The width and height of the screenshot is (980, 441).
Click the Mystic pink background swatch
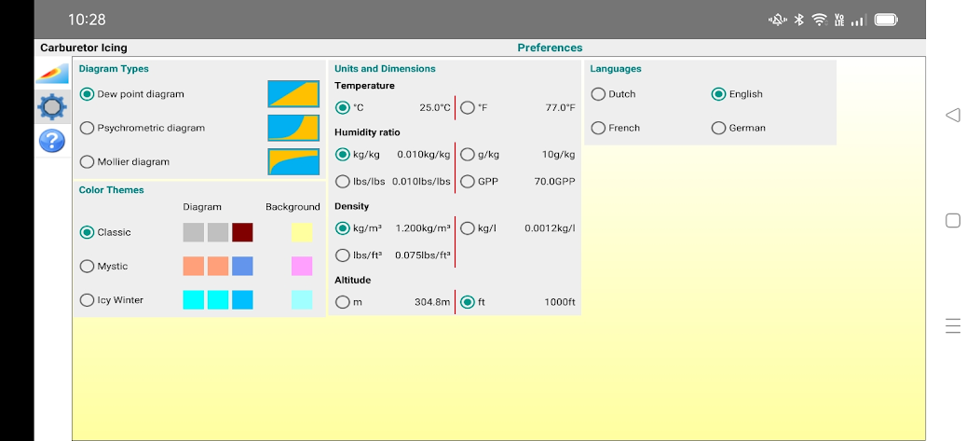pyautogui.click(x=302, y=267)
